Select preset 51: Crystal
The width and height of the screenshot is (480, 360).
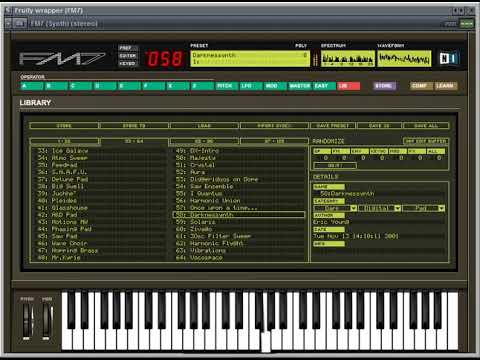[x=239, y=165]
